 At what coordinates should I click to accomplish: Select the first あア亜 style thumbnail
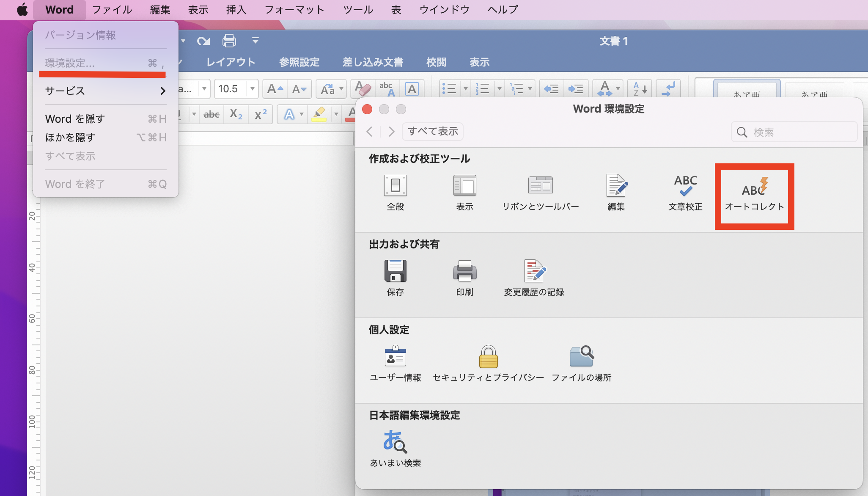coord(747,89)
